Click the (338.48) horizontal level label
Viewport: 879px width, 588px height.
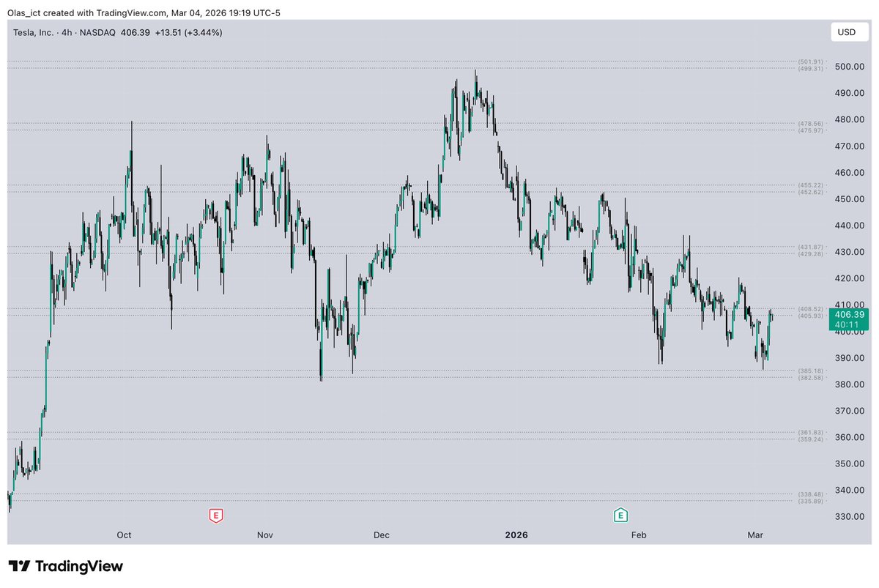[811, 494]
